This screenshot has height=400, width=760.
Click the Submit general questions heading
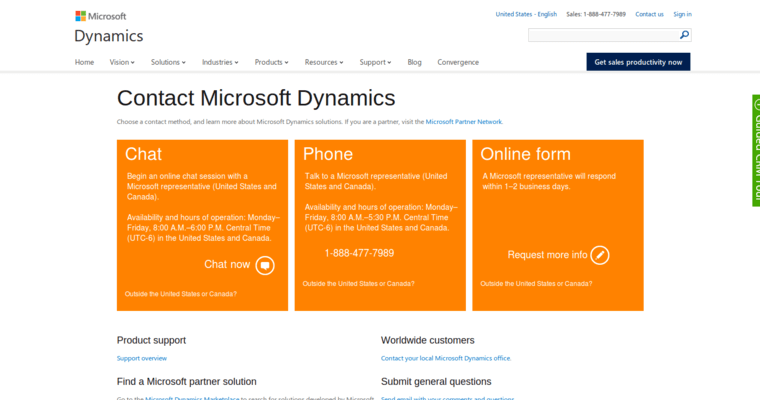(436, 382)
